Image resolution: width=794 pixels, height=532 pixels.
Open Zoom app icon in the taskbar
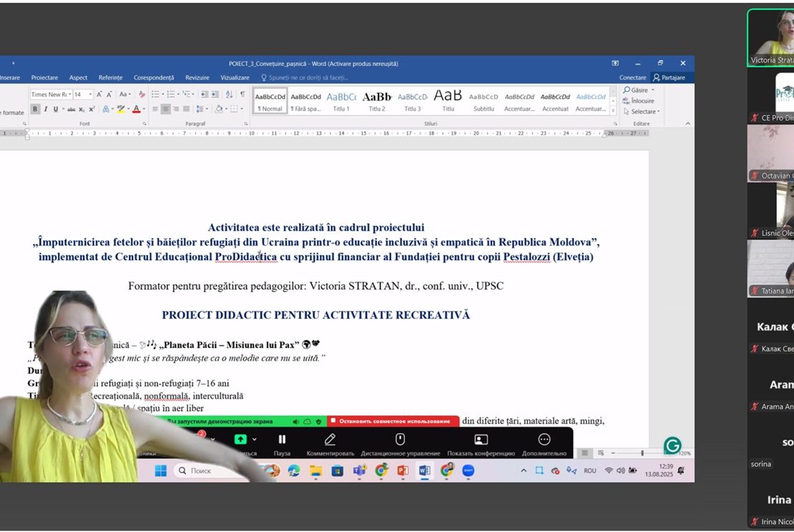pos(469,471)
